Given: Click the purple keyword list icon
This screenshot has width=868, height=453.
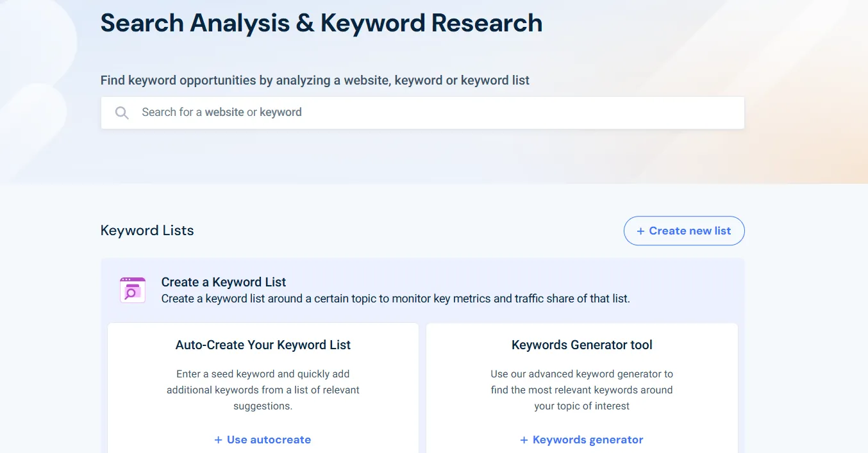Looking at the screenshot, I should [133, 290].
